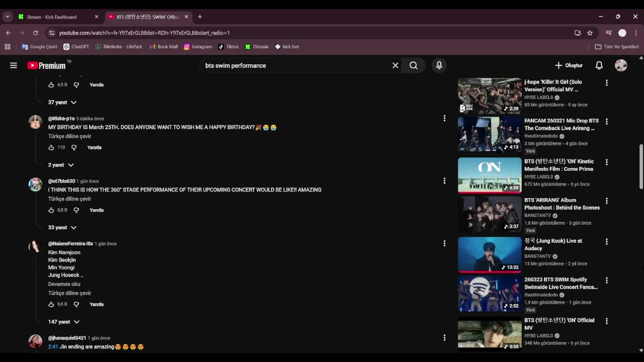Open more options for @ot7bts630 comment
Screen dimensions: 644x362
click(444, 180)
